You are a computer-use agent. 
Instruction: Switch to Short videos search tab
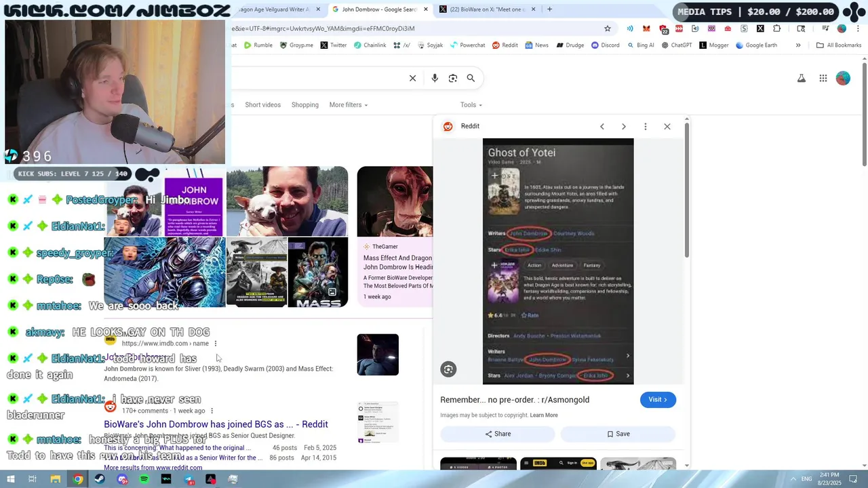pos(262,105)
